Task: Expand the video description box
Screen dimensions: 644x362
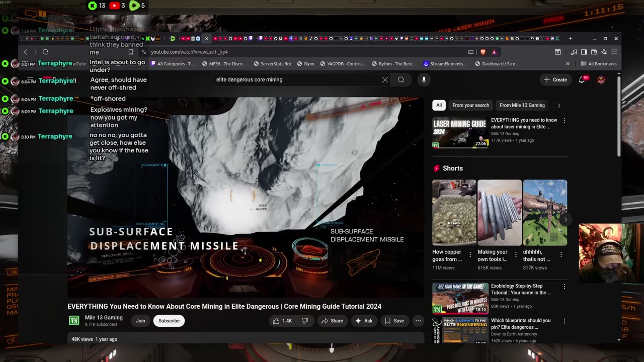Action: pyautogui.click(x=246, y=338)
